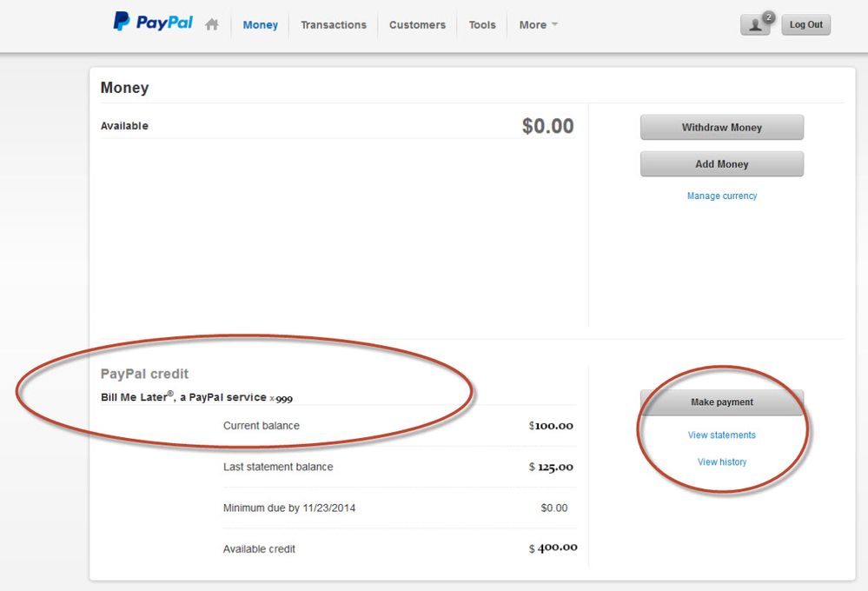This screenshot has width=868, height=591.
Task: Open the profile notifications icon
Action: 756,24
